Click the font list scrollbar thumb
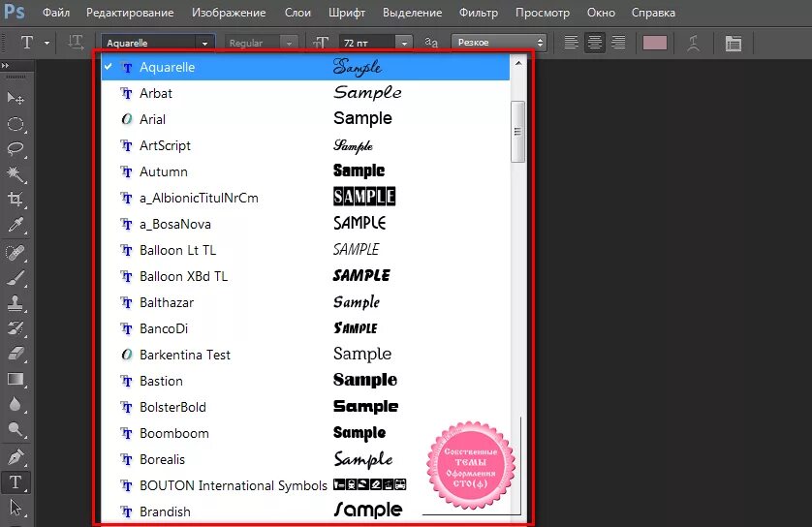Screen dimensions: 812x527 pos(517,132)
